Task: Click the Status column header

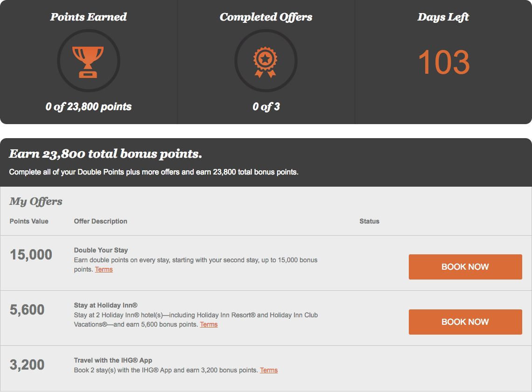Action: tap(370, 221)
